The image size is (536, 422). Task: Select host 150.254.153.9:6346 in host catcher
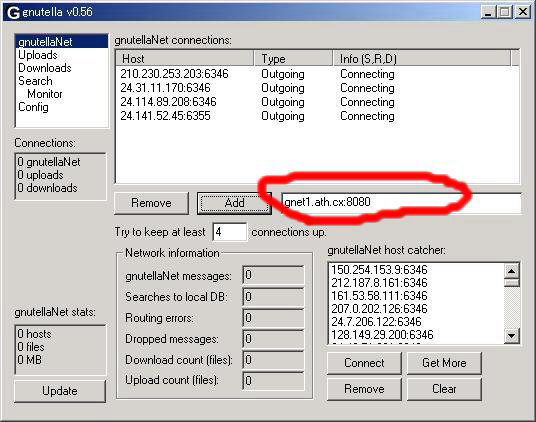click(x=379, y=270)
